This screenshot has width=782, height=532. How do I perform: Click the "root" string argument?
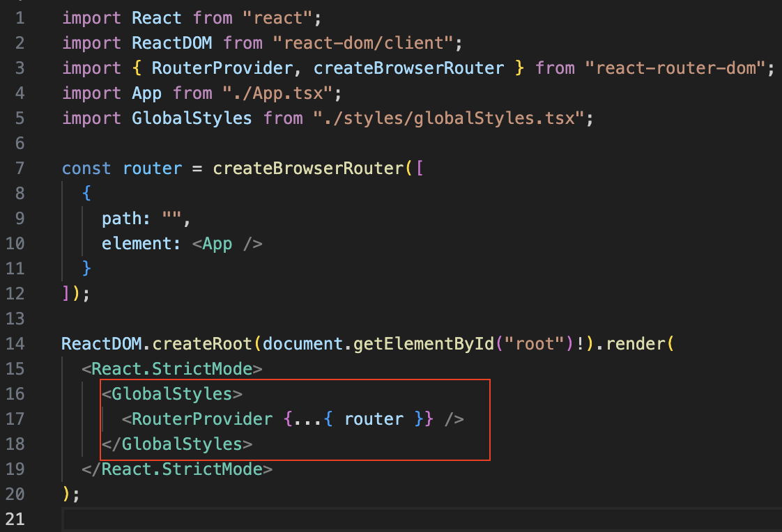point(534,344)
